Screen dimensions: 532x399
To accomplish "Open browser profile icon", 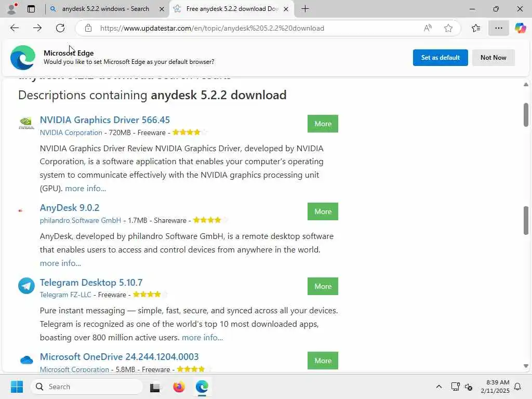I will pos(12,9).
